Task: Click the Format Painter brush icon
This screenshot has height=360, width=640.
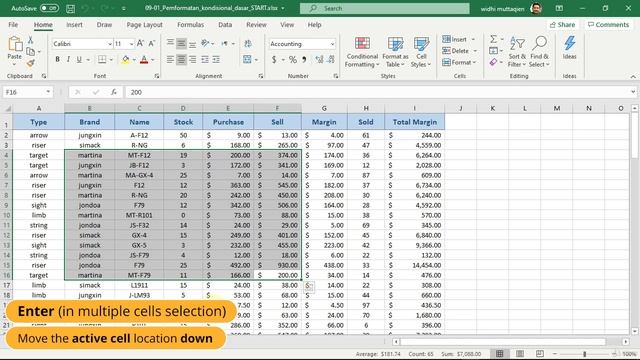Action: [30, 63]
